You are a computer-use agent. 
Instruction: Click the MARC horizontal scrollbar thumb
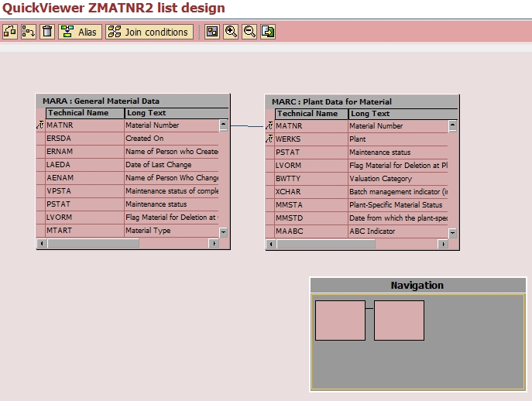pyautogui.click(x=326, y=244)
